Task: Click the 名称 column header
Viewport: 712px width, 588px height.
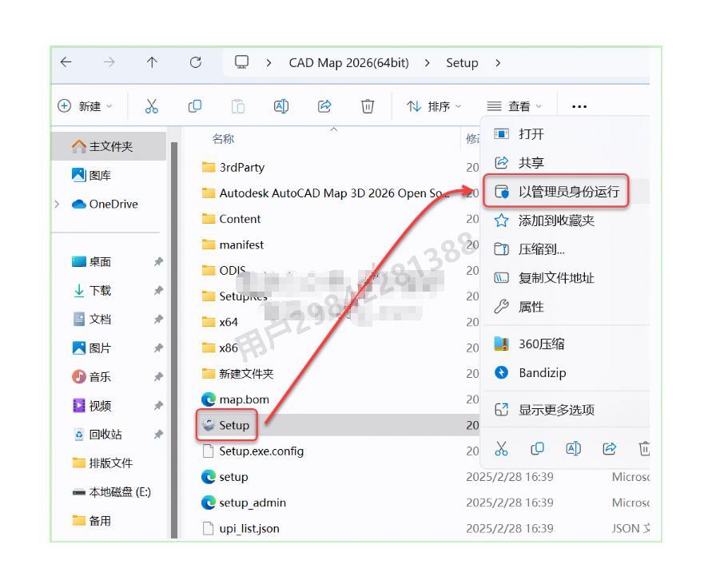Action: [223, 139]
